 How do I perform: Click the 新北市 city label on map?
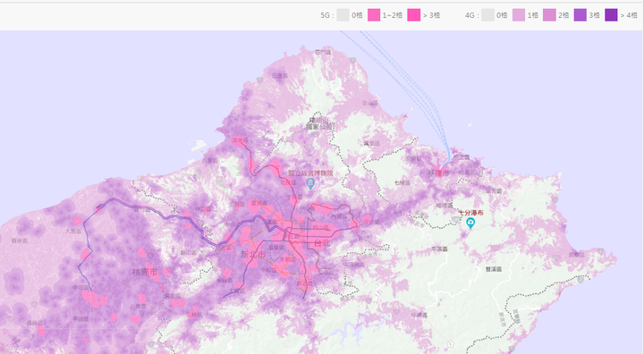(252, 255)
